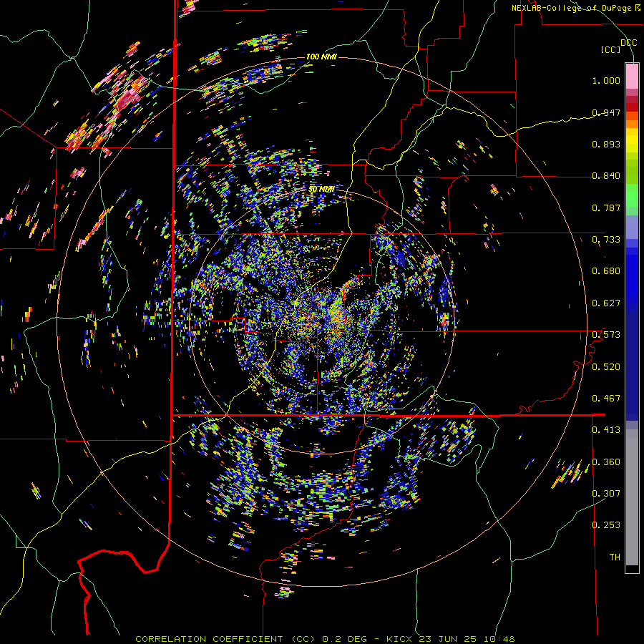Click the 23 JUN 25 date text

click(448, 639)
